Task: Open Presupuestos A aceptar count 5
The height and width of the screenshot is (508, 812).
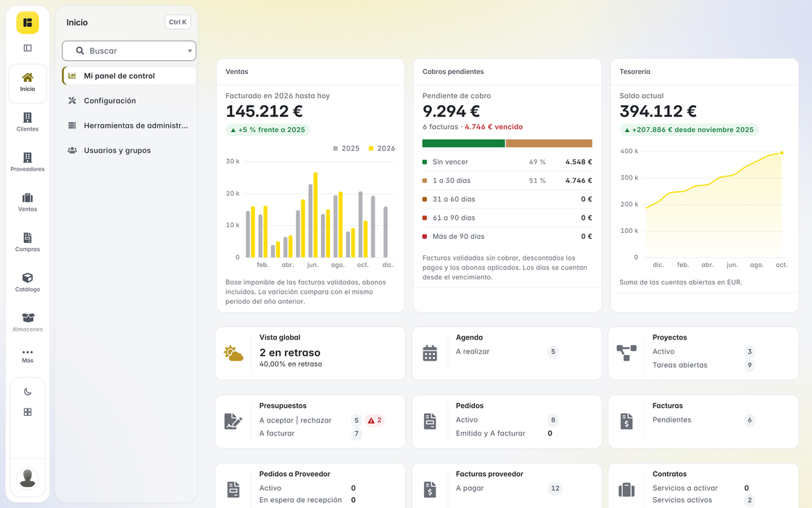Action: pos(356,420)
